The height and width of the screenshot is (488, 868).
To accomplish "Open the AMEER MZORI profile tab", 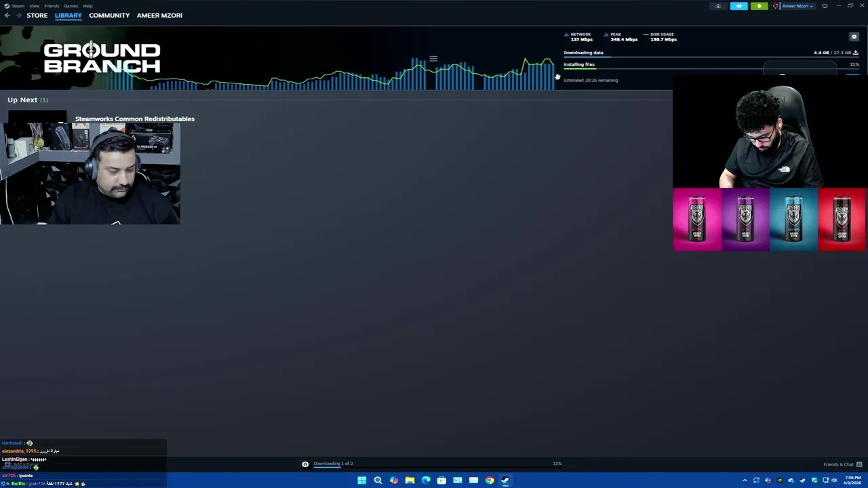I will pos(159,15).
